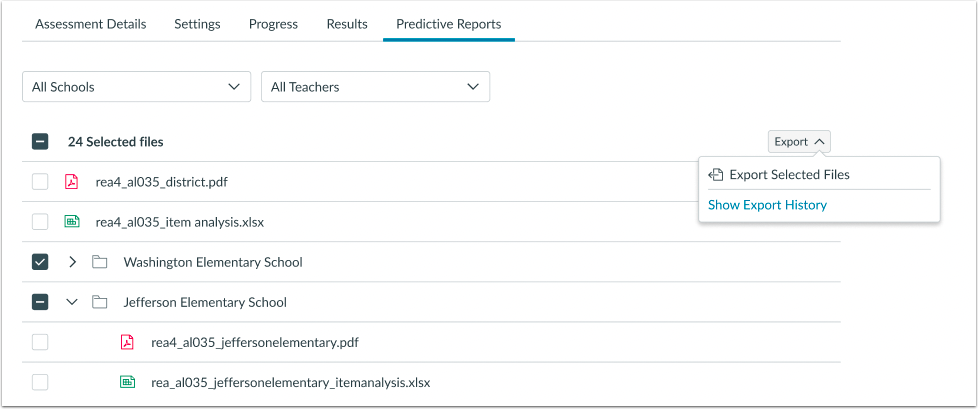The image size is (978, 409).
Task: Open the All Teachers dropdown
Action: 375,87
